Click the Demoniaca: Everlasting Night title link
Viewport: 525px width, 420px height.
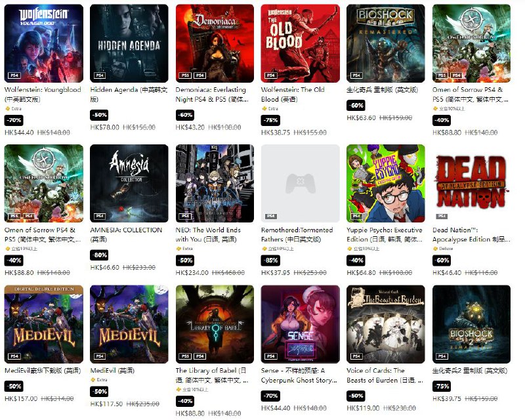212,94
